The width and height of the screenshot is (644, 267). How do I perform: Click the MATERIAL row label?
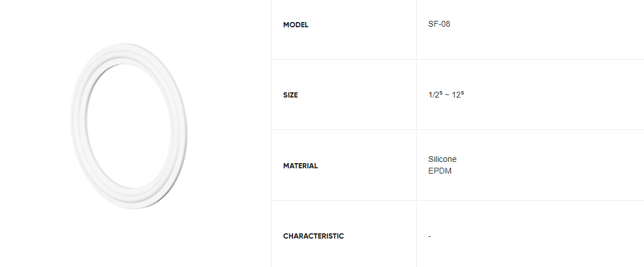click(x=300, y=166)
